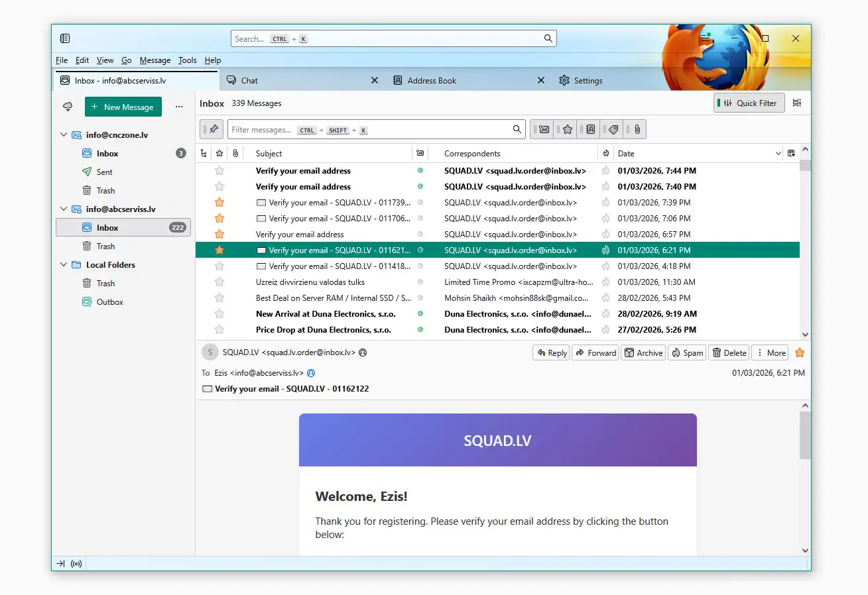The width and height of the screenshot is (868, 595).
Task: Click message body scrollbar down arrow
Action: 805,550
